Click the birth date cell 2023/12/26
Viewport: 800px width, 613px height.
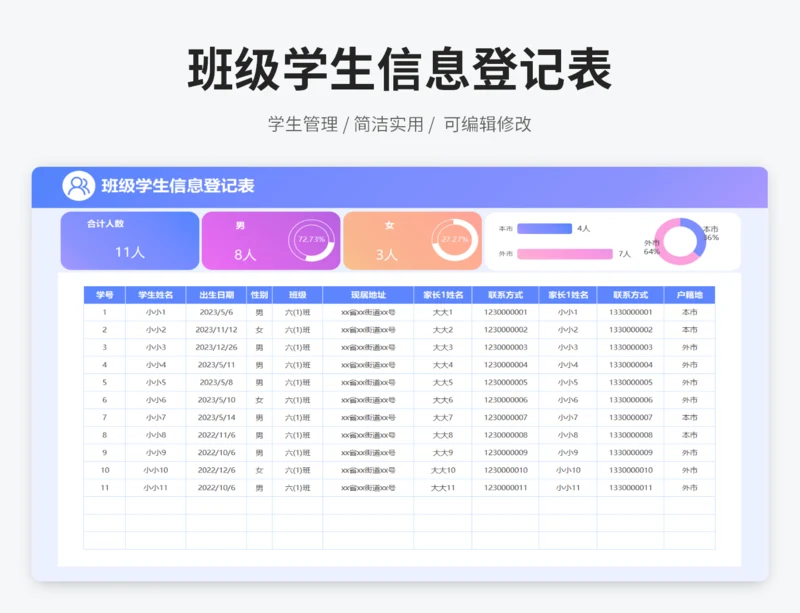pos(216,347)
